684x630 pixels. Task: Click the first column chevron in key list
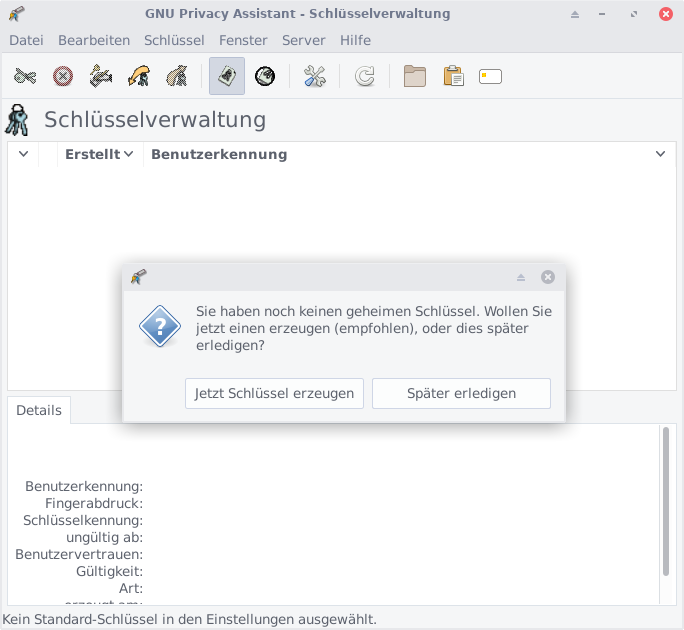point(23,154)
